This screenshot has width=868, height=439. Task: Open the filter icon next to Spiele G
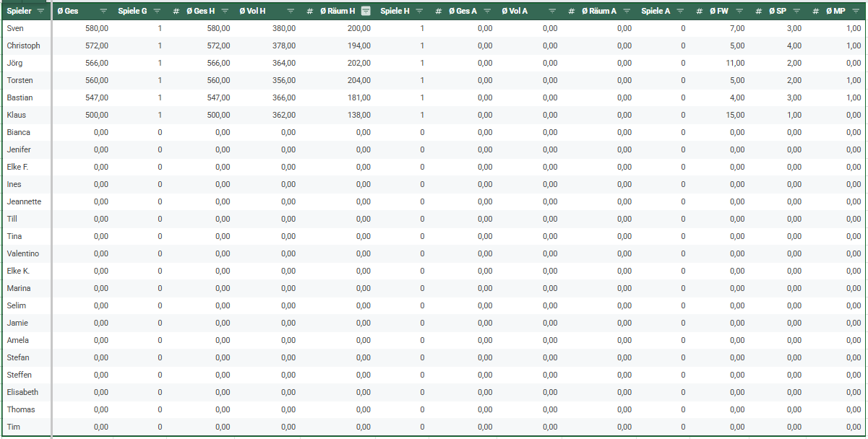pos(156,11)
